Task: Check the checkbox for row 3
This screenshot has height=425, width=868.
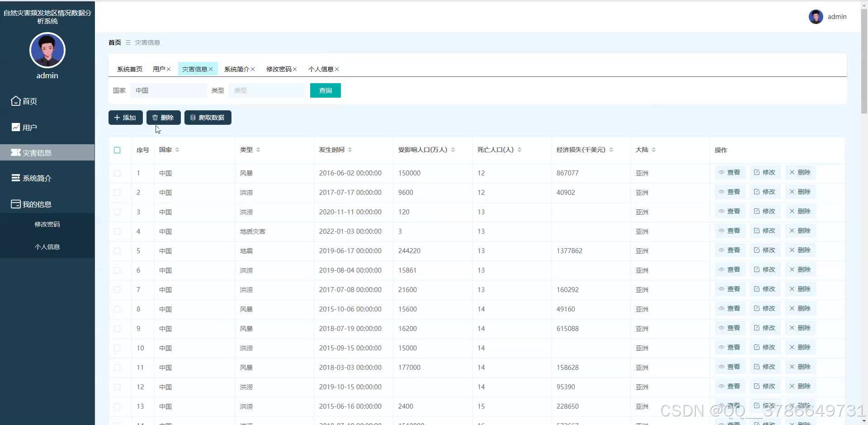Action: pos(117,212)
